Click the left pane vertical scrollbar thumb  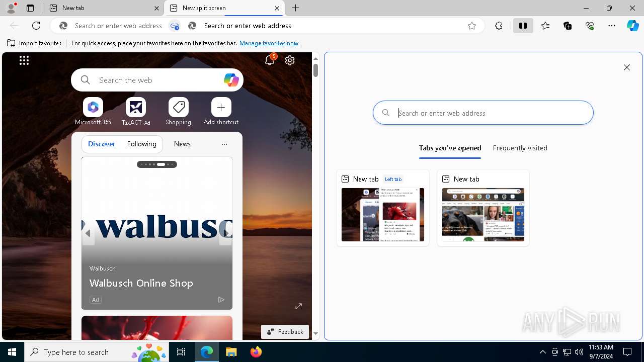point(315,70)
